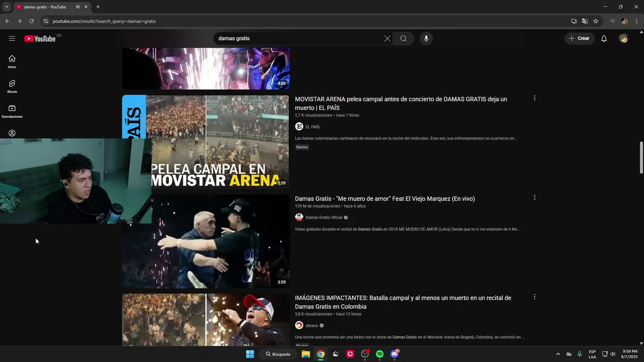Click 'Video grabado durante el recital' description

click(x=408, y=229)
